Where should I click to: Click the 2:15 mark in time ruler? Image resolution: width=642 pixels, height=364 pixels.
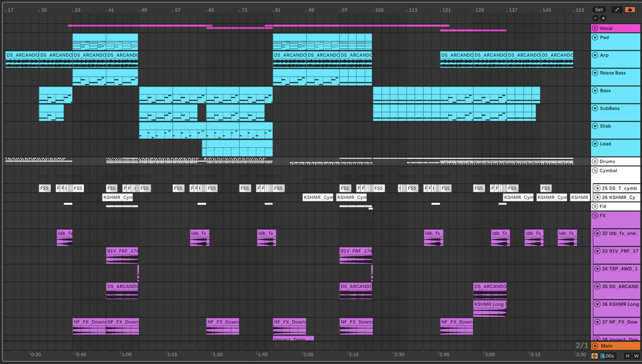354,354
